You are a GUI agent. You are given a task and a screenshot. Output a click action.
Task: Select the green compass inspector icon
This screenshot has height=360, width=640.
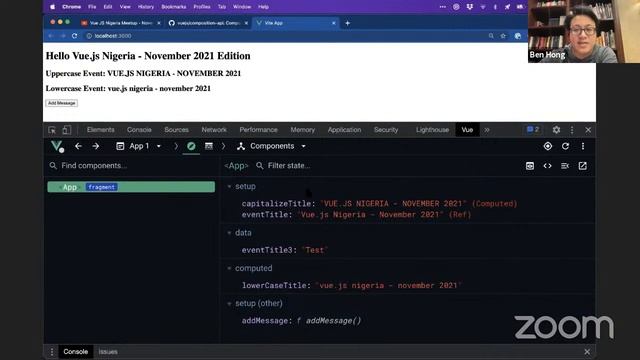(x=191, y=146)
